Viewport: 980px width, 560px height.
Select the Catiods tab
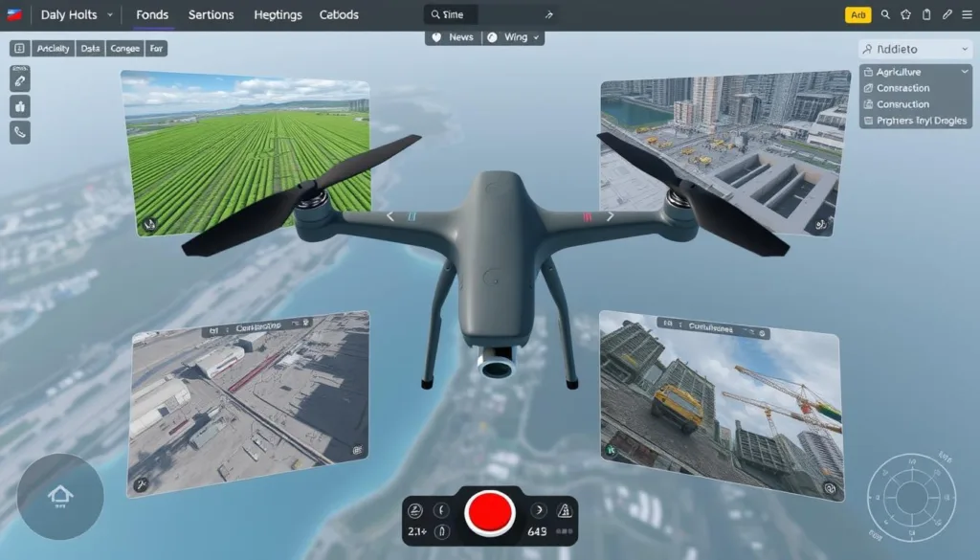pos(339,14)
